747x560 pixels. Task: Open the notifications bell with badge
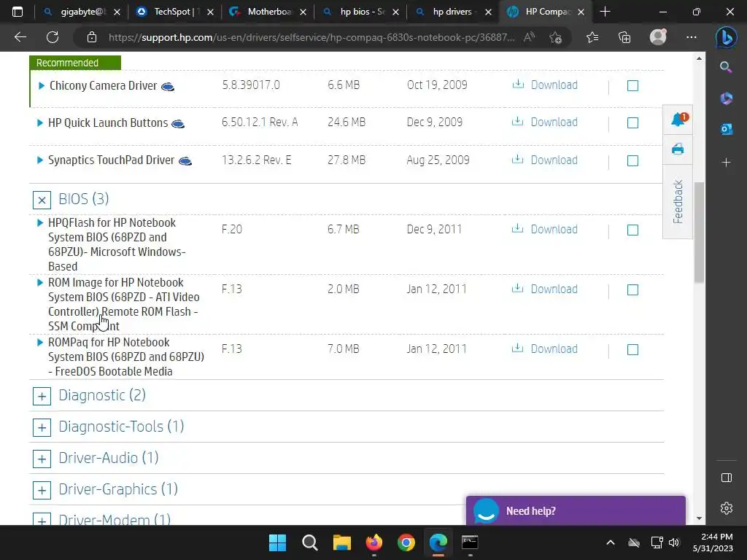coord(678,119)
